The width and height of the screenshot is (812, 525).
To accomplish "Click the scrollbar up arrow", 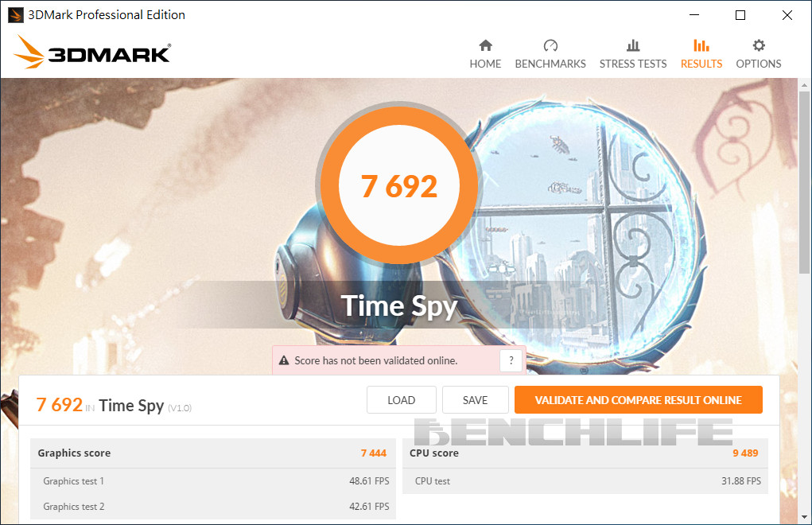I will pyautogui.click(x=804, y=84).
